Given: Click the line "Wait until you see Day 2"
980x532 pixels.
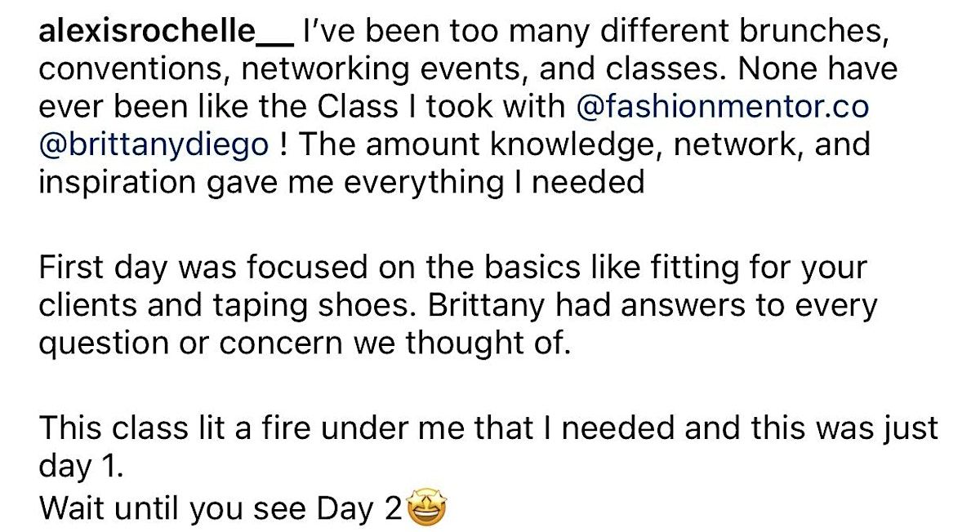Looking at the screenshot, I should (220, 509).
